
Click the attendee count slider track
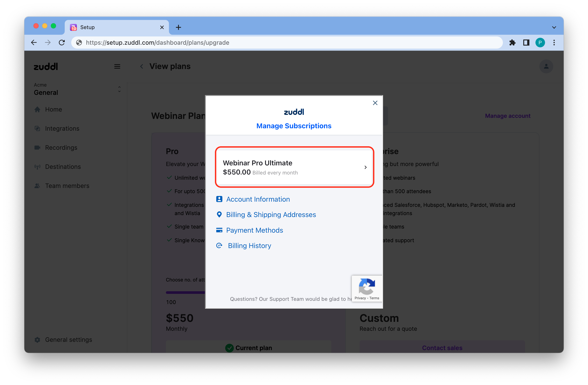coord(185,292)
